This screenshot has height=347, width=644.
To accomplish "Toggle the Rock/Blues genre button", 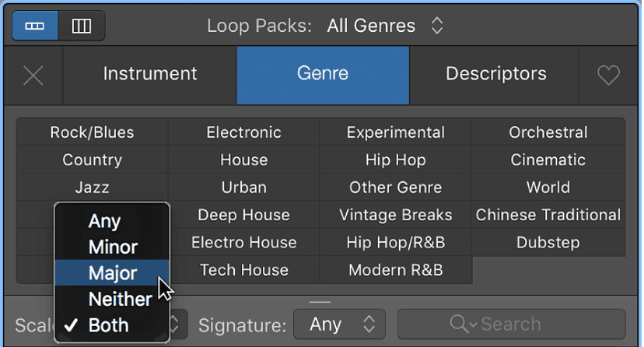I will [x=92, y=132].
